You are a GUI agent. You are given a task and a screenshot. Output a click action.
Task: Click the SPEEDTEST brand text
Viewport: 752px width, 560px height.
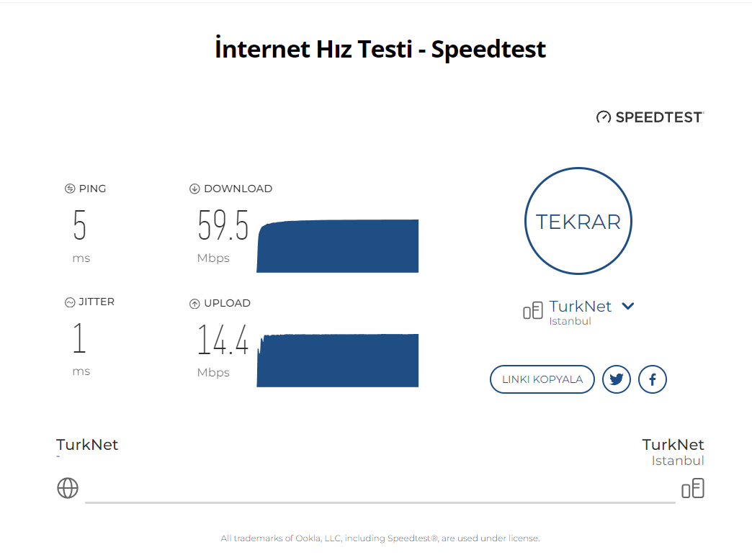[x=659, y=117]
